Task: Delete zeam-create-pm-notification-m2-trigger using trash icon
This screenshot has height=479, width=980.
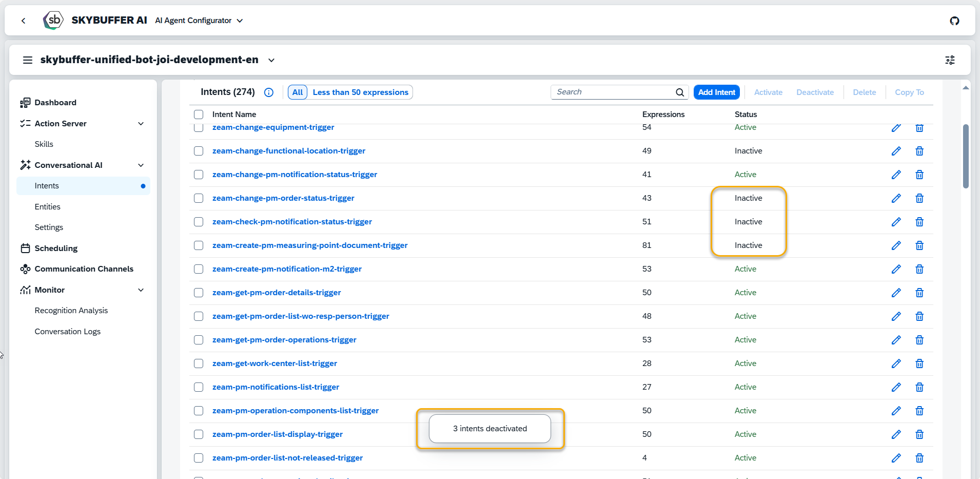Action: (x=919, y=269)
